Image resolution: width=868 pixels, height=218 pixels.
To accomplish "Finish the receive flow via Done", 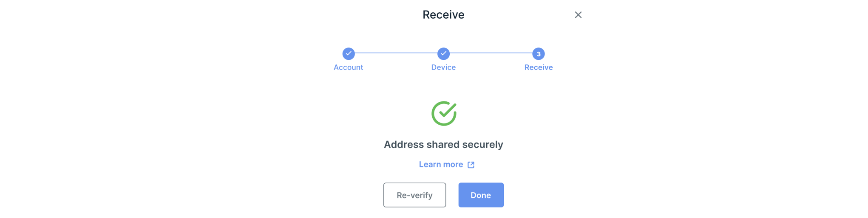I will pos(481,195).
